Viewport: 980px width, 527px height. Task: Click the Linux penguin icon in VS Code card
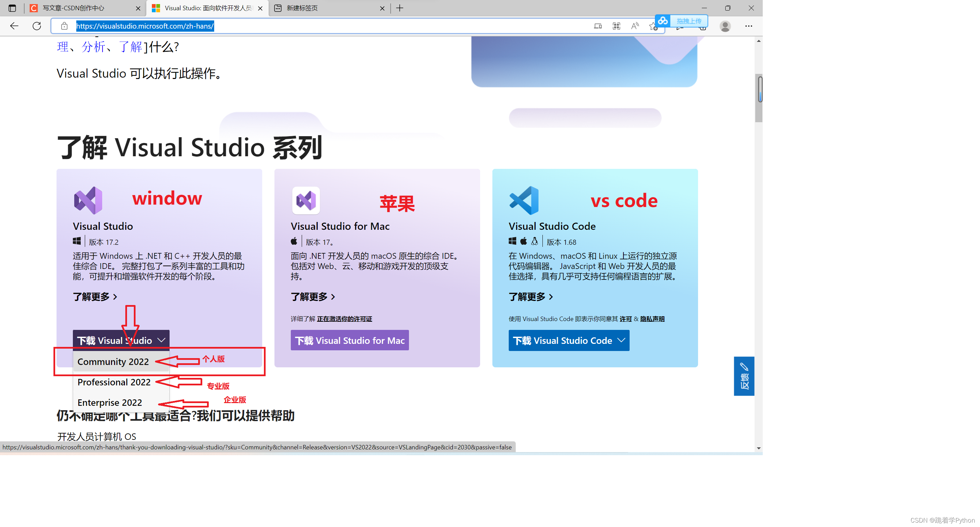(534, 241)
